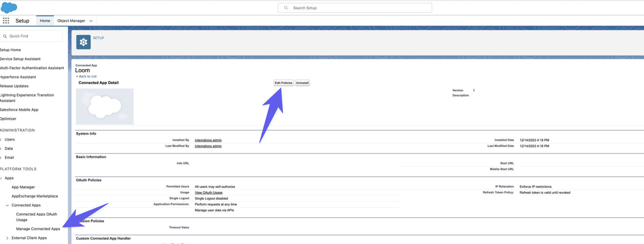Click the Setup menu label

22,20
